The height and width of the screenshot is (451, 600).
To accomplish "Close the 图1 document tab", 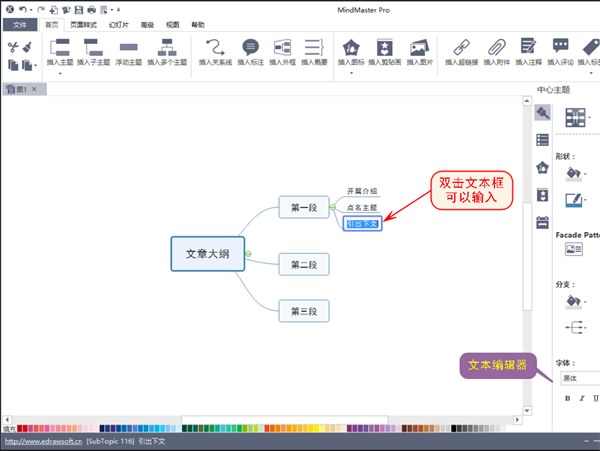I will point(34,89).
